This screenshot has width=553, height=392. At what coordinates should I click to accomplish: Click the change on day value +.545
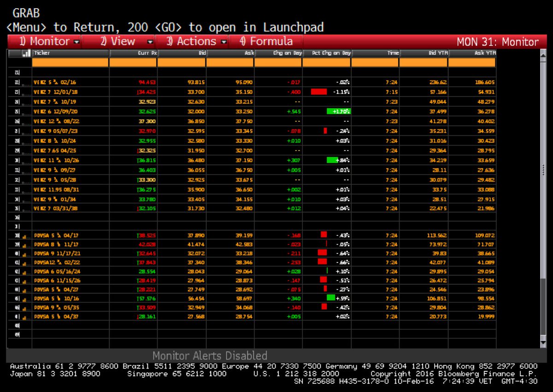coord(294,111)
